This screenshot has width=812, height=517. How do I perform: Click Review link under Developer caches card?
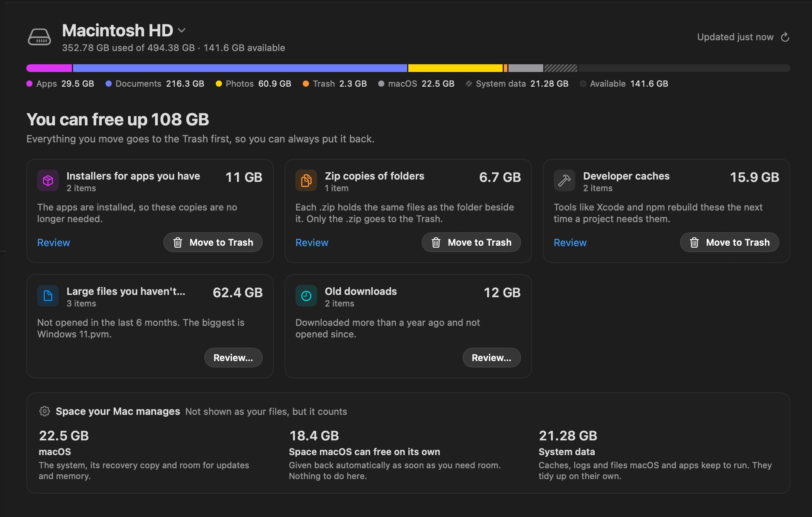coord(570,243)
